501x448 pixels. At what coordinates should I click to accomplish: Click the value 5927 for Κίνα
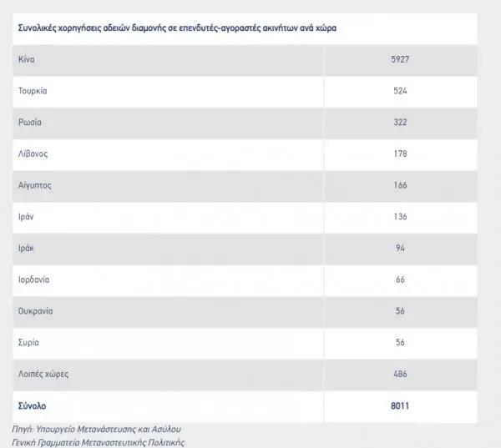click(x=400, y=59)
